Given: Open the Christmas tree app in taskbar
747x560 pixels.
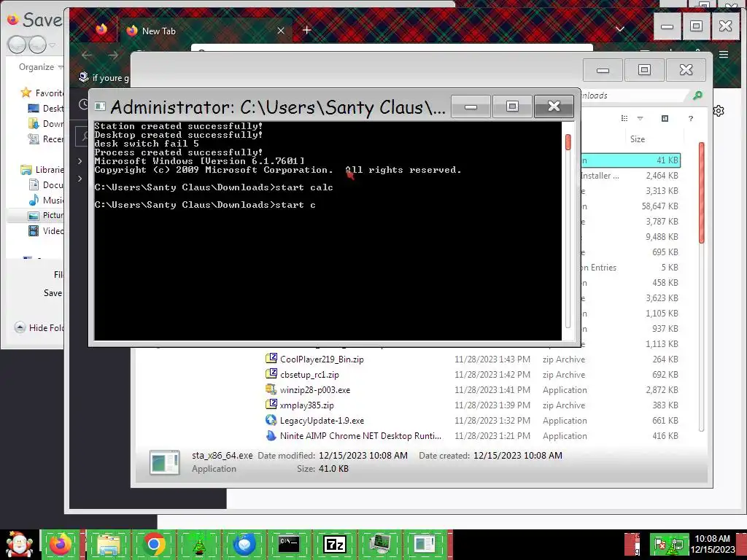Looking at the screenshot, I should [x=199, y=544].
